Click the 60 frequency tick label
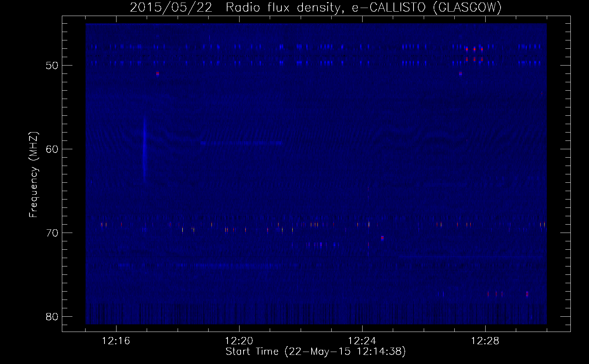Screen dimensions: 589x364 pos(52,149)
